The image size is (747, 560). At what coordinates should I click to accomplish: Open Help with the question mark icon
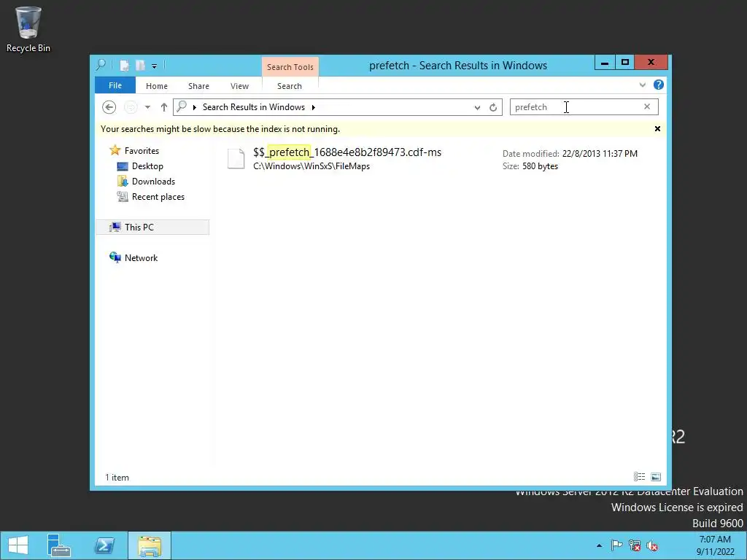coord(659,85)
